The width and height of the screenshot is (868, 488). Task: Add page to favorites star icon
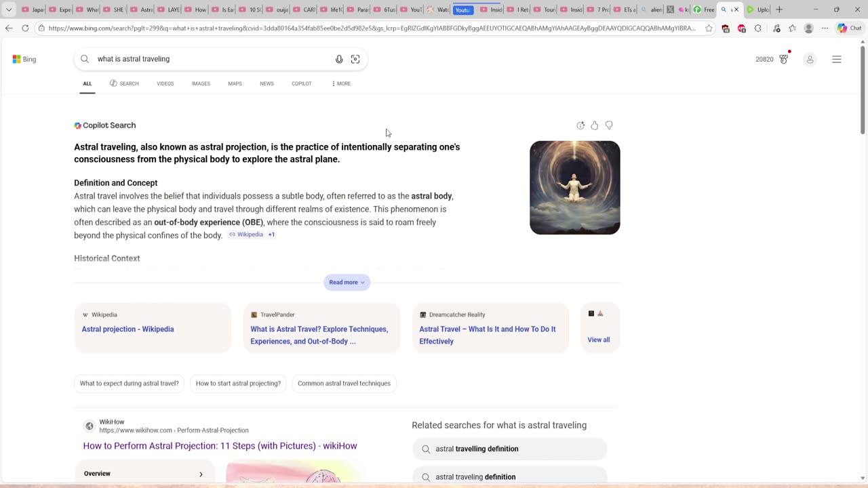pyautogui.click(x=709, y=28)
